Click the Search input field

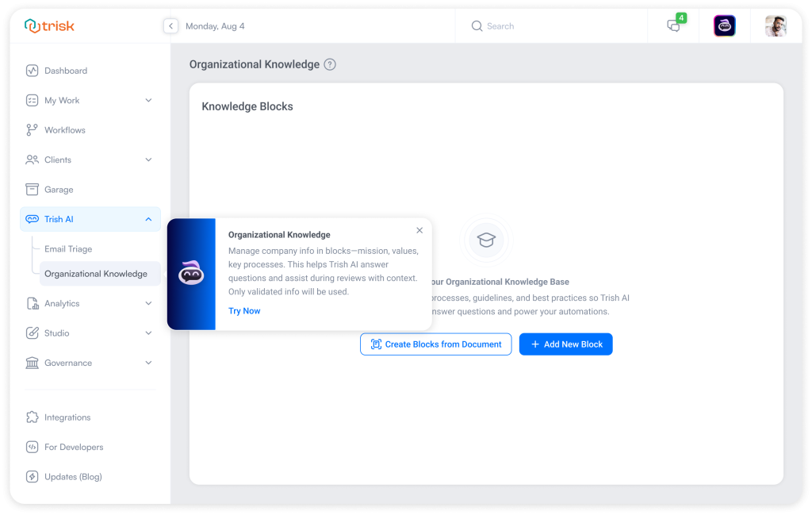tap(552, 26)
